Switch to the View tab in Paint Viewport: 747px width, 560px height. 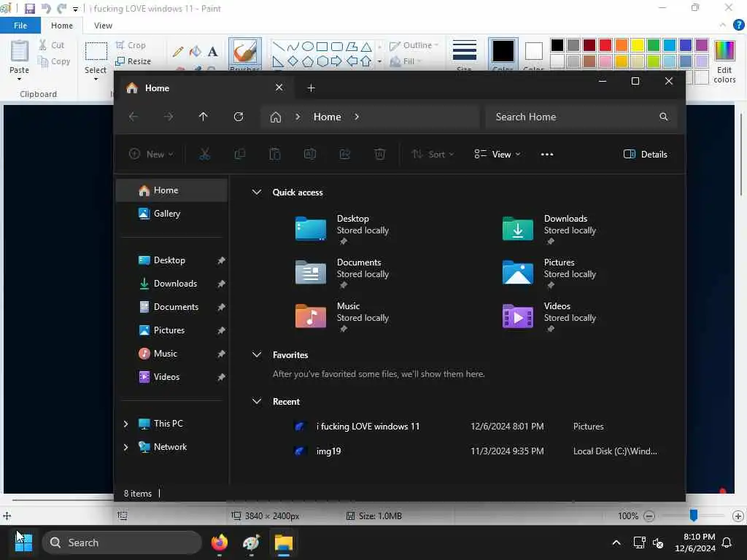[103, 26]
